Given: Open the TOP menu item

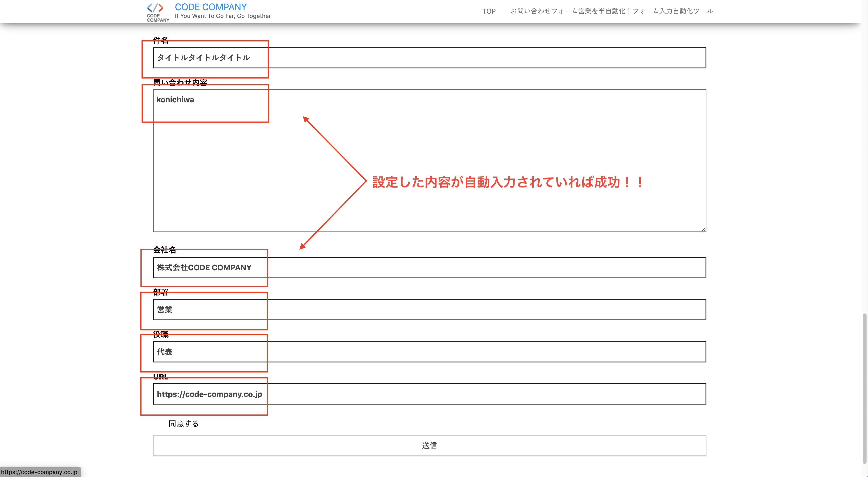Looking at the screenshot, I should 489,11.
